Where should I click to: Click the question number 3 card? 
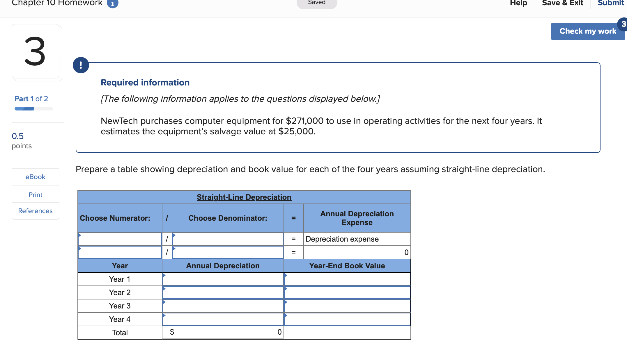36,51
